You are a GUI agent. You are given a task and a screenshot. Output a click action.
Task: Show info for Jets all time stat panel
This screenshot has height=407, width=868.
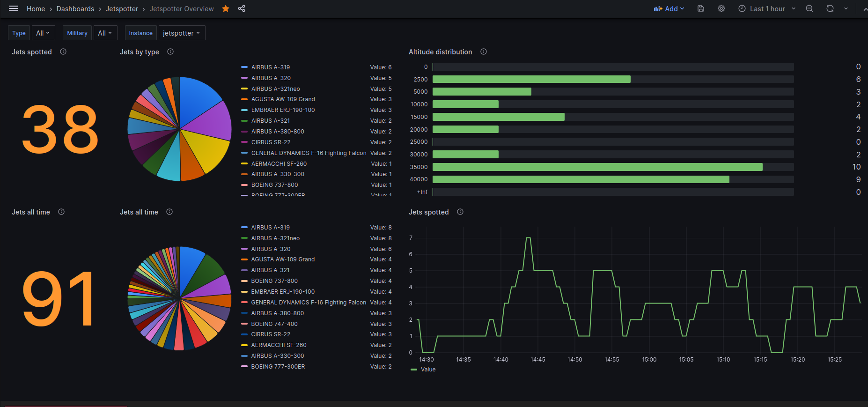(x=61, y=212)
